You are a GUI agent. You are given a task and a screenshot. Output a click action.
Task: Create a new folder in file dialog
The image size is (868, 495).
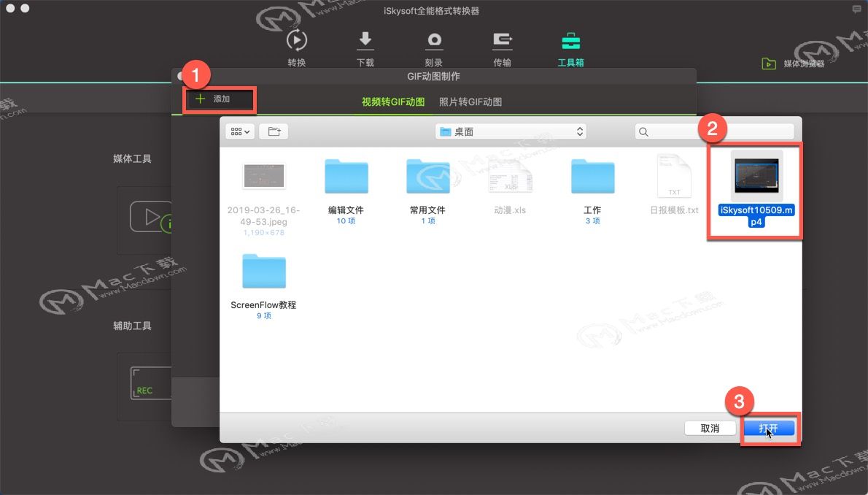(274, 131)
